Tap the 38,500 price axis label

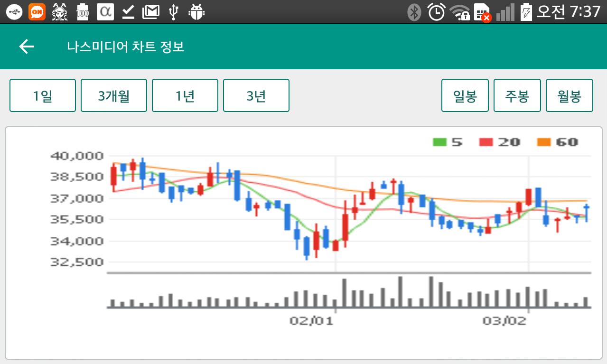point(77,177)
